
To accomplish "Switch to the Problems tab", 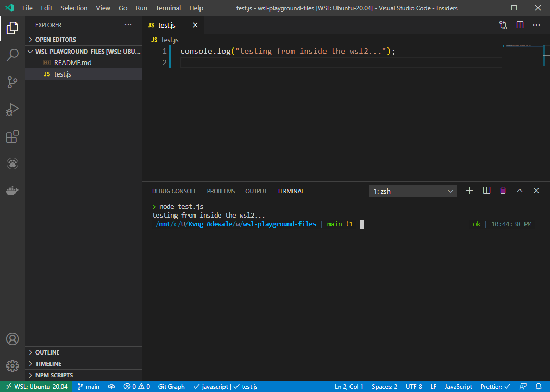I will (221, 191).
